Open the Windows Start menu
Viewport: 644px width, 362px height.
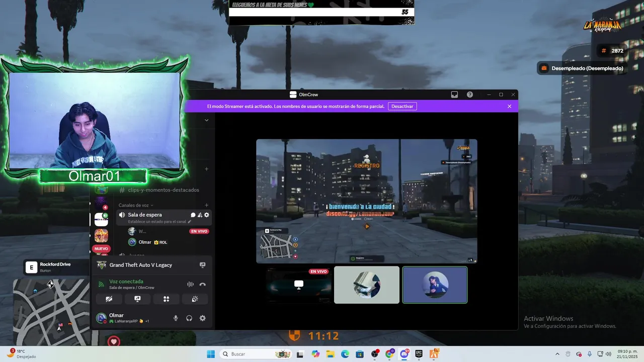point(210,354)
